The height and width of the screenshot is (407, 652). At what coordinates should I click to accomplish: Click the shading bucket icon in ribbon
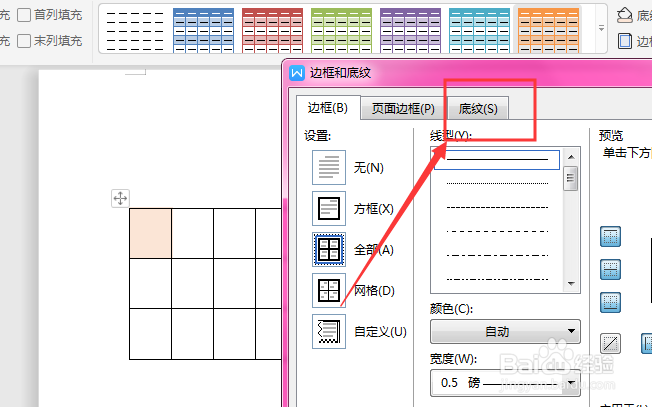625,15
